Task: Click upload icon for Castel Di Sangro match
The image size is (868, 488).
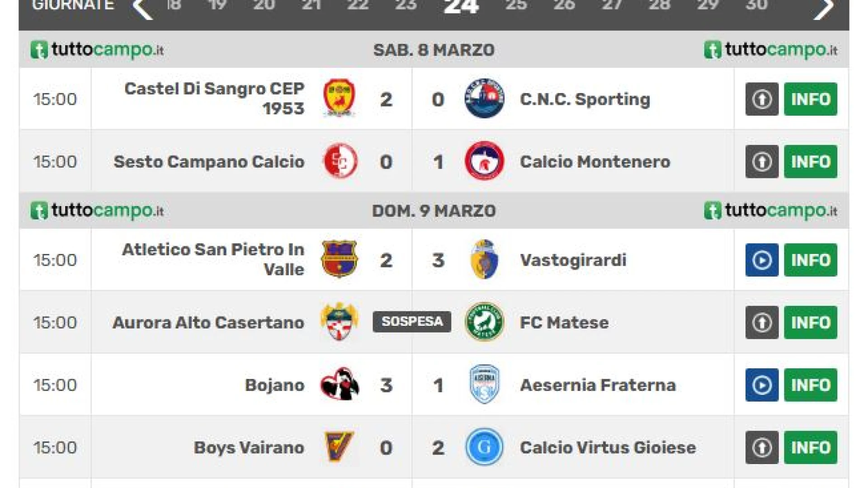Action: click(x=762, y=99)
